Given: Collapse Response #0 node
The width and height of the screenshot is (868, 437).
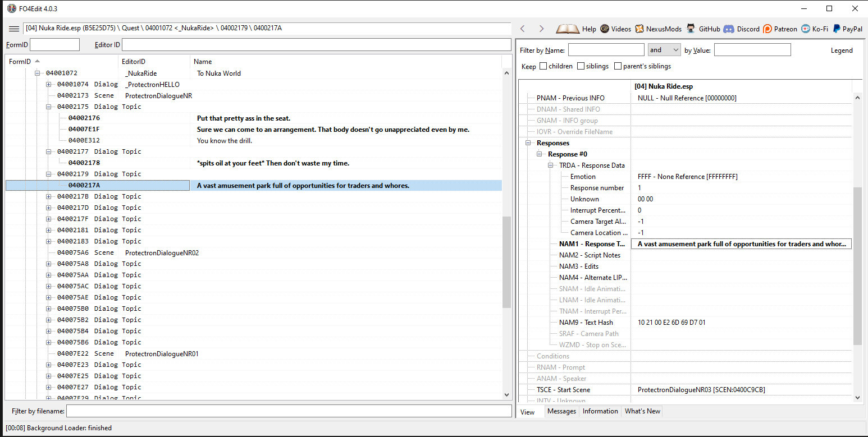Looking at the screenshot, I should [x=540, y=154].
